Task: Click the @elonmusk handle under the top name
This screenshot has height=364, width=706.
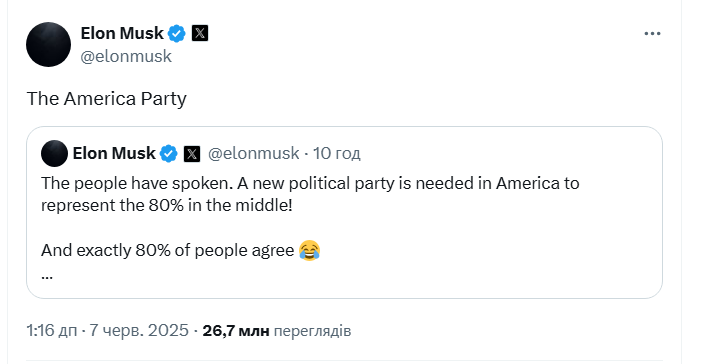Action: (x=126, y=56)
